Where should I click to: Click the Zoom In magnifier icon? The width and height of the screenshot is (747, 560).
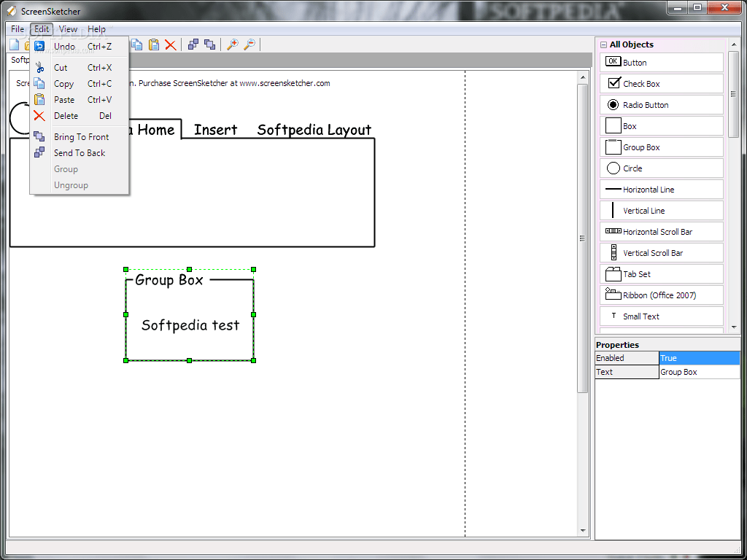pos(233,44)
